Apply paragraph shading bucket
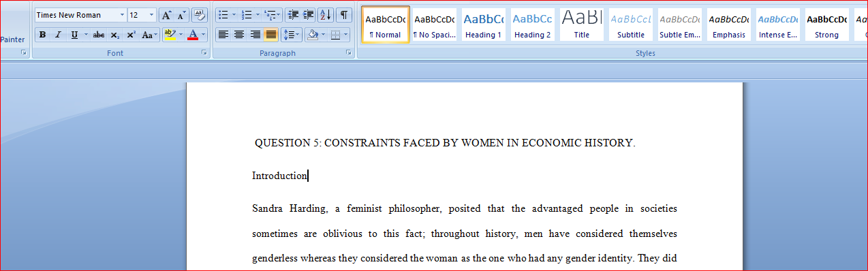This screenshot has width=868, height=271. tap(313, 34)
